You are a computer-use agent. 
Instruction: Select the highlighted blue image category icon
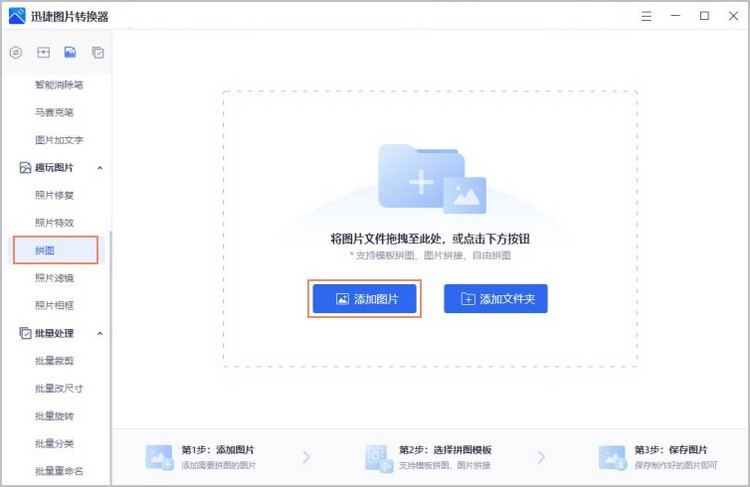click(x=70, y=52)
